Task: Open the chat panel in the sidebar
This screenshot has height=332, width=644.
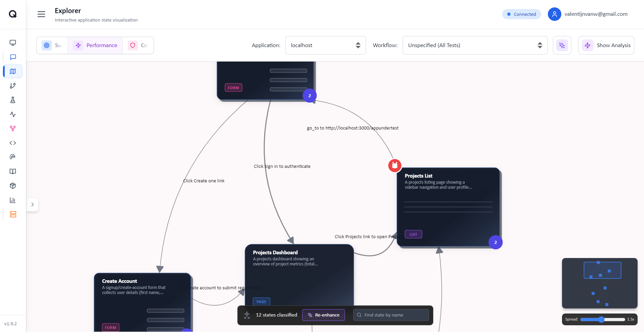Action: tap(12, 57)
